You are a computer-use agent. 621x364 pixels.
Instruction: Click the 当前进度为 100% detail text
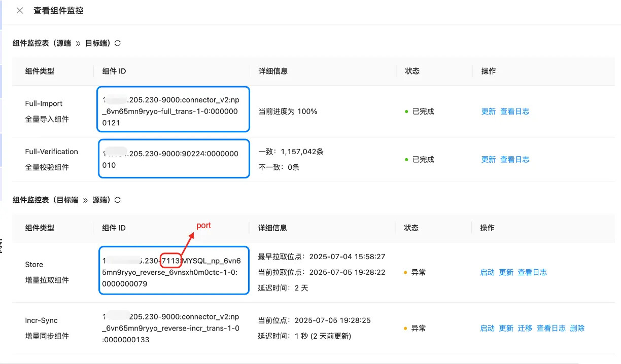click(x=288, y=112)
